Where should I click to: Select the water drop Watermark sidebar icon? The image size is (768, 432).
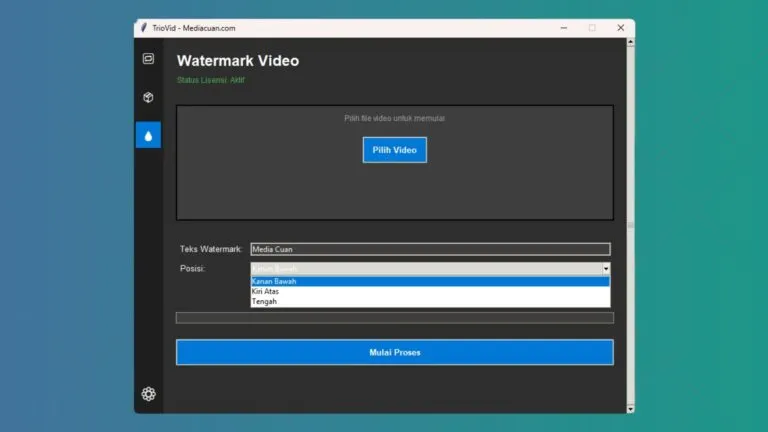(148, 135)
